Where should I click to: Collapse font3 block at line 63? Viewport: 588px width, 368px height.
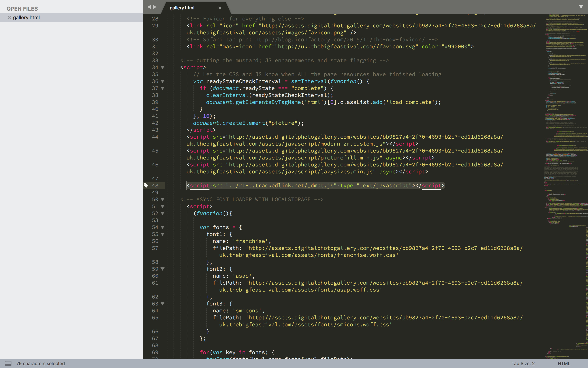coord(163,304)
